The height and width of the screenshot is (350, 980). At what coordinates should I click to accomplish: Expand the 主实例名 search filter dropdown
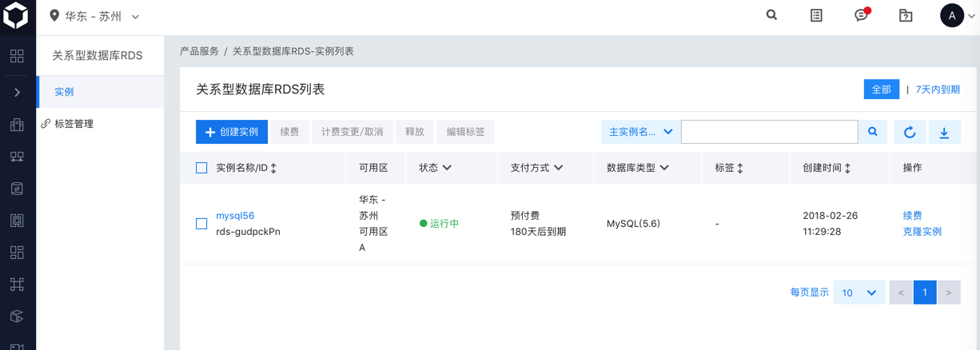(640, 132)
